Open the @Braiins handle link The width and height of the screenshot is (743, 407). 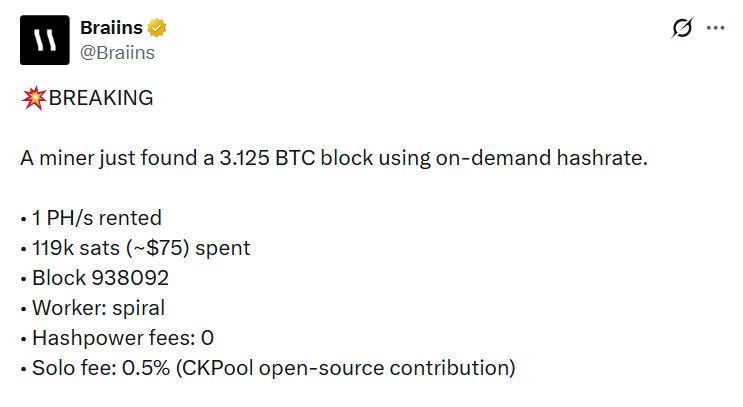coord(116,53)
